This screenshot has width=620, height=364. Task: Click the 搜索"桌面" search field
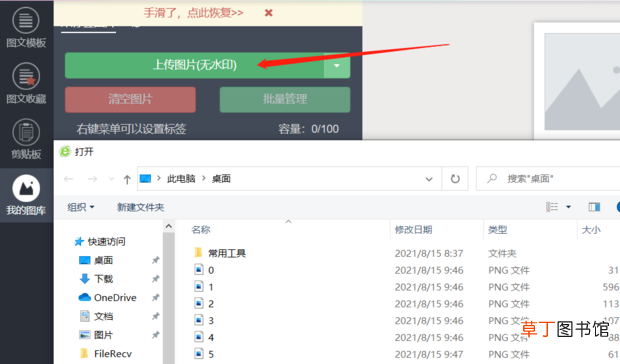(x=548, y=179)
